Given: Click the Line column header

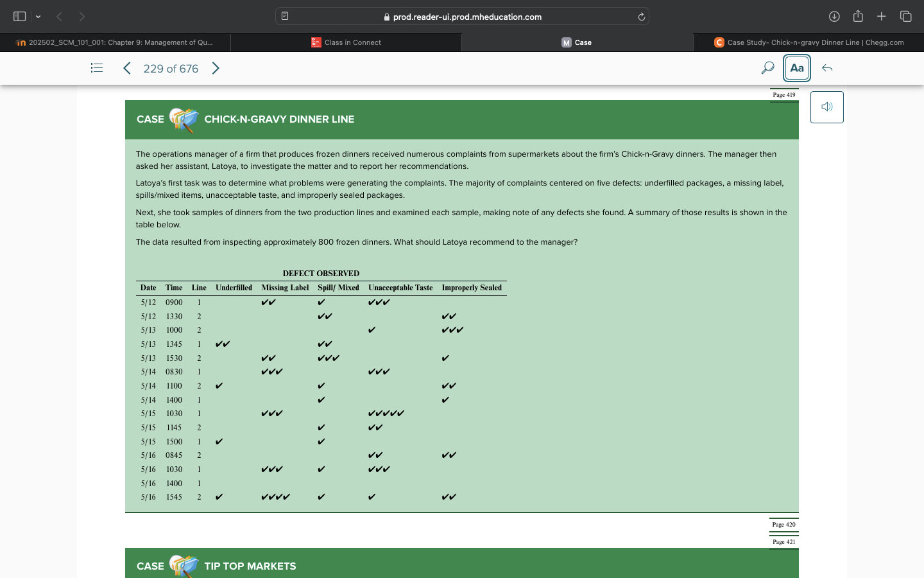Looking at the screenshot, I should (x=199, y=288).
